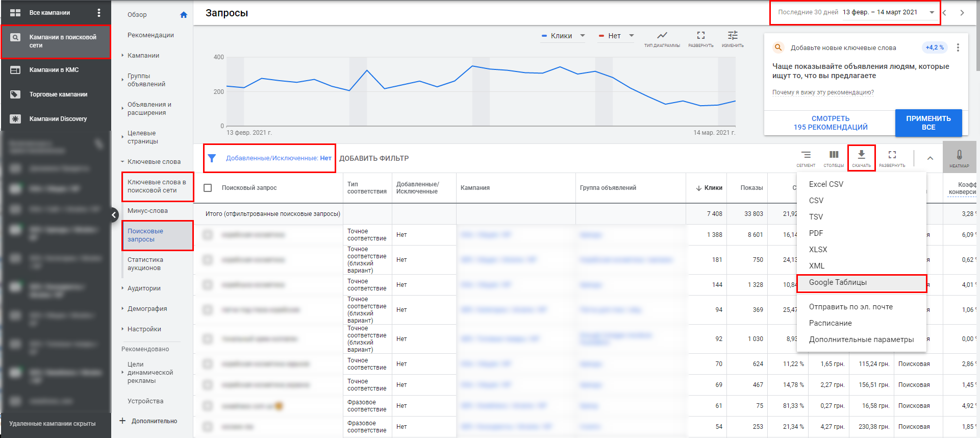The width and height of the screenshot is (980, 438).
Task: Select Отправить по эл. почте option
Action: pyautogui.click(x=861, y=307)
